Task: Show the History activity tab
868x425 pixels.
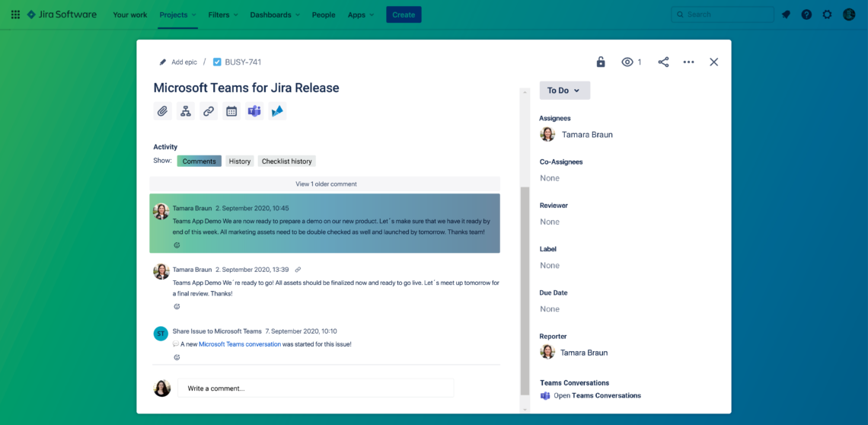Action: pyautogui.click(x=240, y=161)
